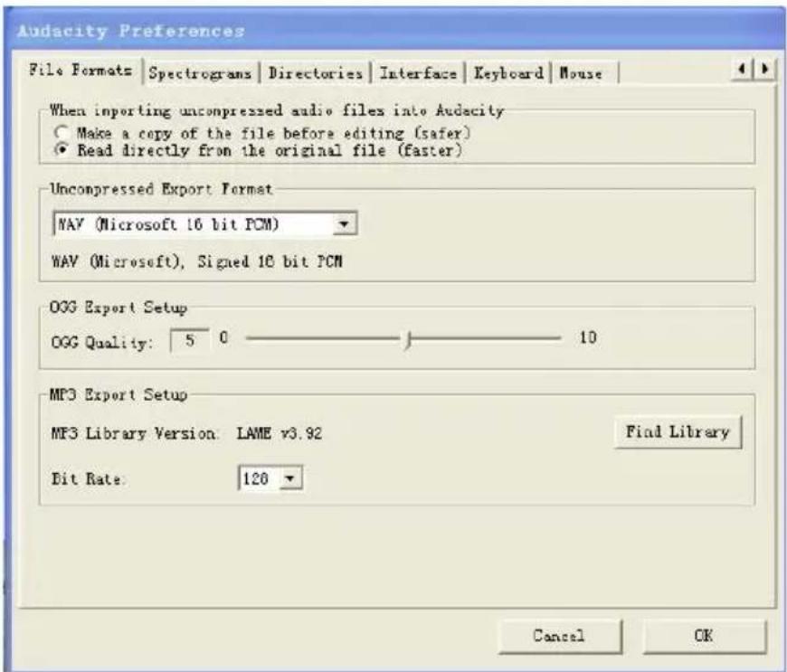Click the Cancel button

(x=560, y=637)
